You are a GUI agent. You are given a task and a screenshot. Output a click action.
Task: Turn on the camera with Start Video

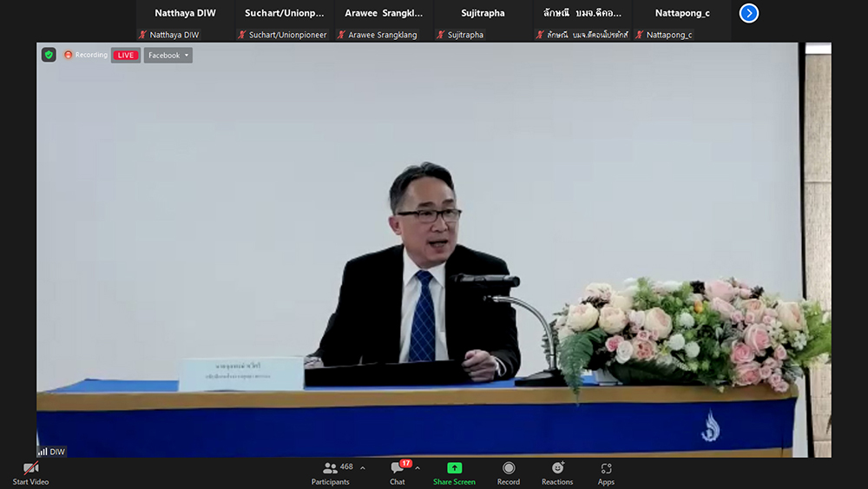tap(30, 472)
